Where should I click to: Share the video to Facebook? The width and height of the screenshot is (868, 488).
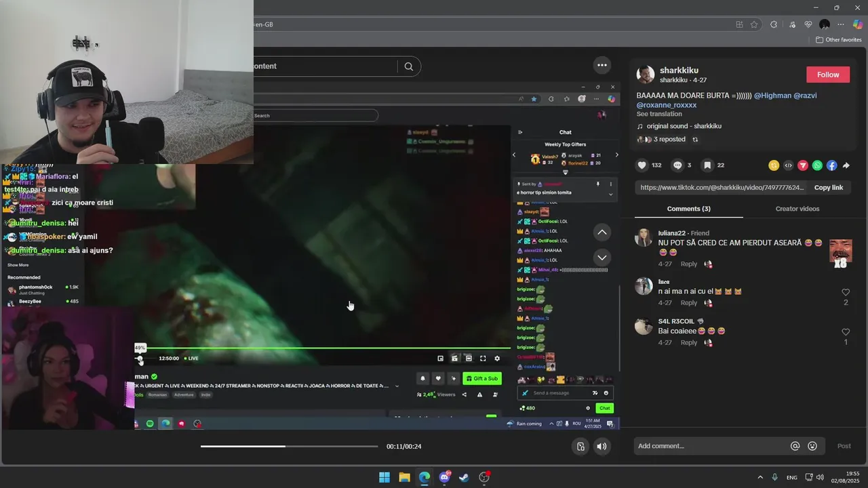point(831,165)
